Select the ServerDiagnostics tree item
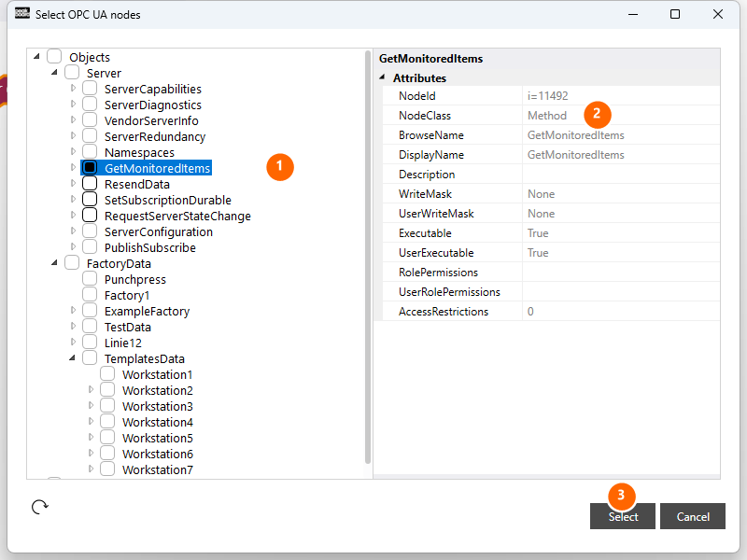This screenshot has width=747, height=560. coord(153,105)
